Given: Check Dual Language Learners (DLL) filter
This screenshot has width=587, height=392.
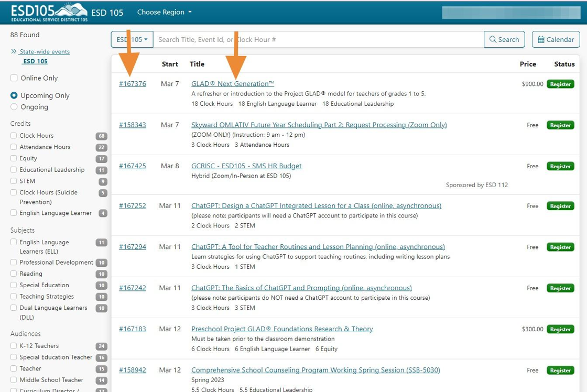Looking at the screenshot, I should click(x=14, y=308).
